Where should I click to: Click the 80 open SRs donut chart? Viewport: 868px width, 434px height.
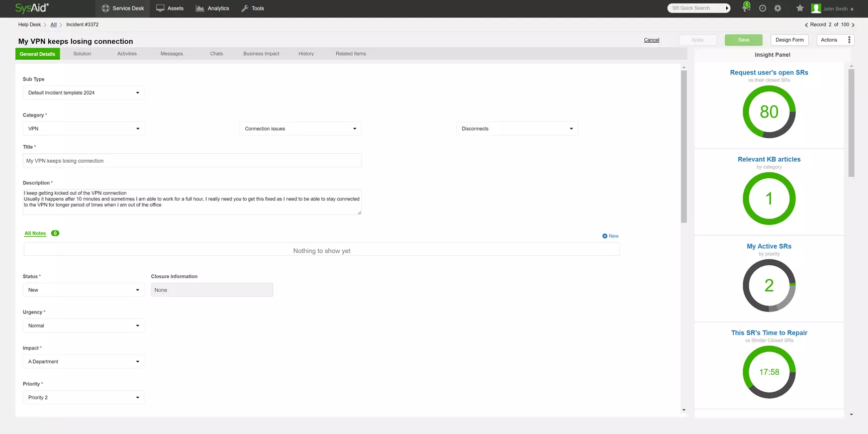(769, 112)
